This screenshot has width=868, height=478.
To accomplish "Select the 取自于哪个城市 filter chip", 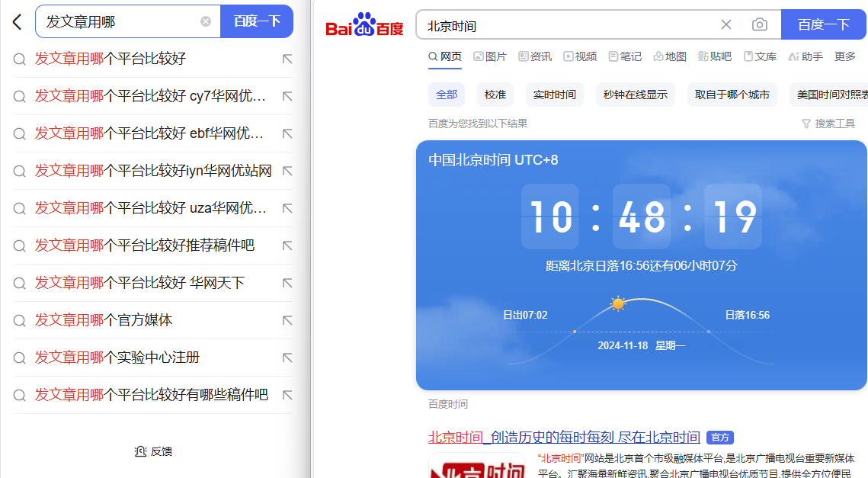I will (x=732, y=95).
